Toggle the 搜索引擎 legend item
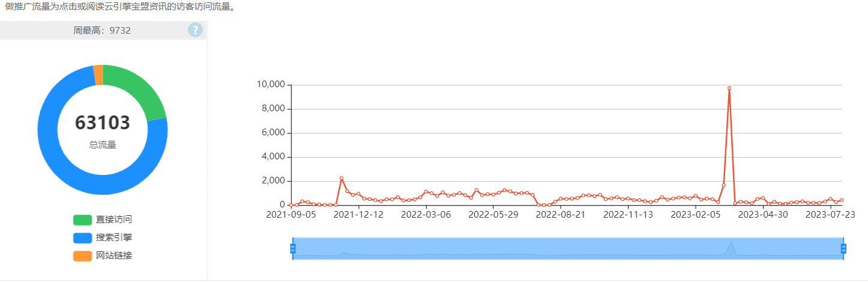 (x=102, y=238)
